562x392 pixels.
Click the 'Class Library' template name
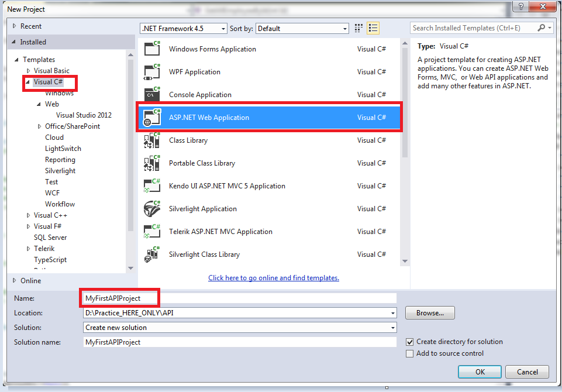188,140
